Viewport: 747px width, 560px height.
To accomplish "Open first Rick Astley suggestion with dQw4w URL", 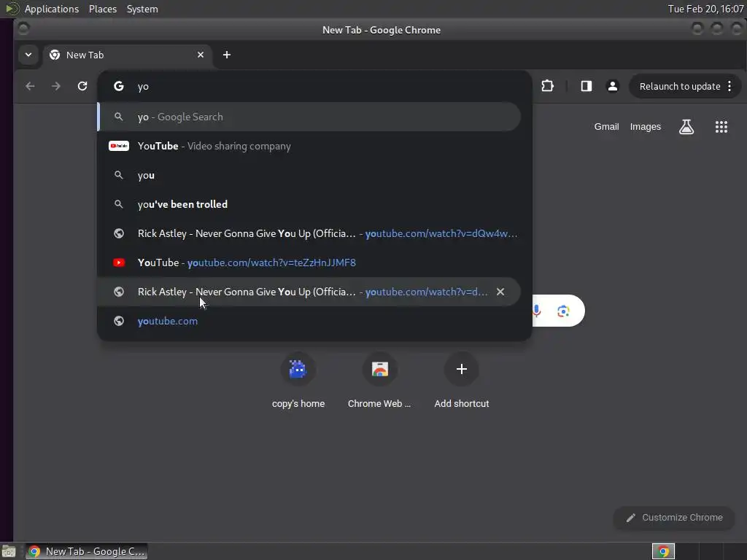I will [309, 233].
